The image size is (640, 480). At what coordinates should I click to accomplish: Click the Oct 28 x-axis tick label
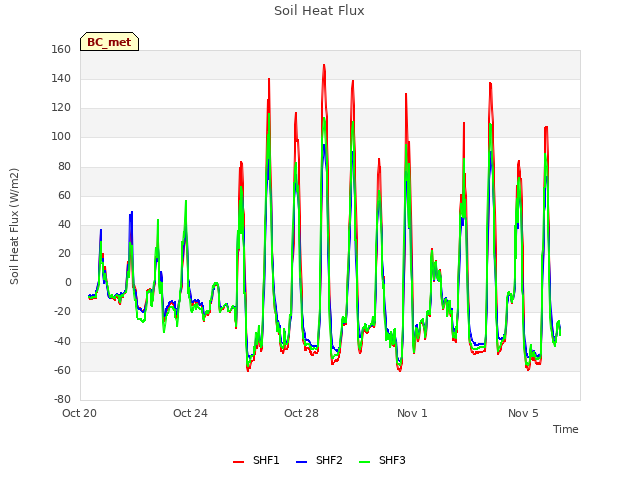point(301,413)
